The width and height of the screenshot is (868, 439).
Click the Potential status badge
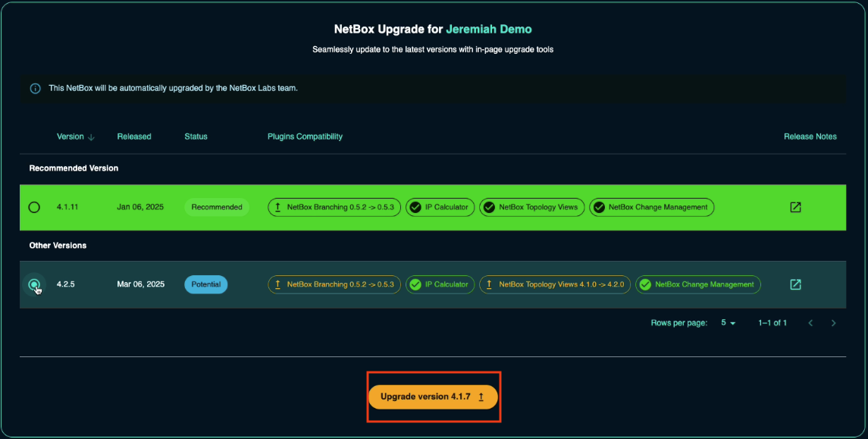205,284
